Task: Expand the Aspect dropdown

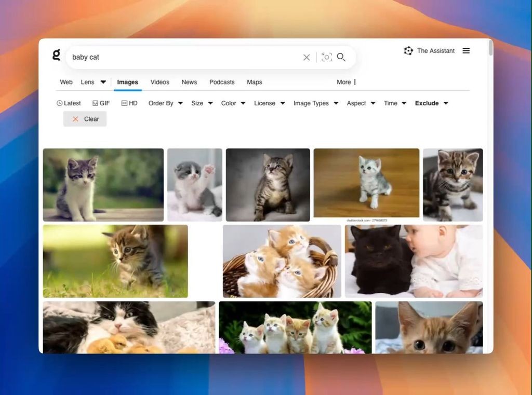Action: [x=361, y=103]
